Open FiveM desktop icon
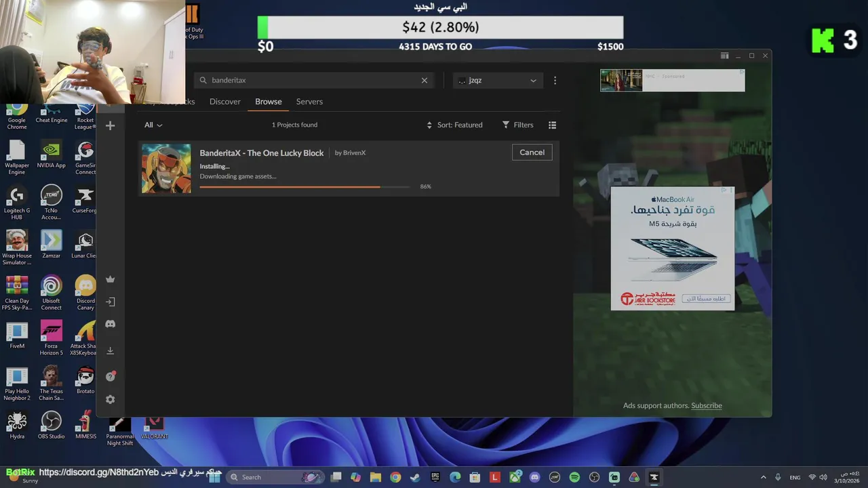 pyautogui.click(x=17, y=335)
